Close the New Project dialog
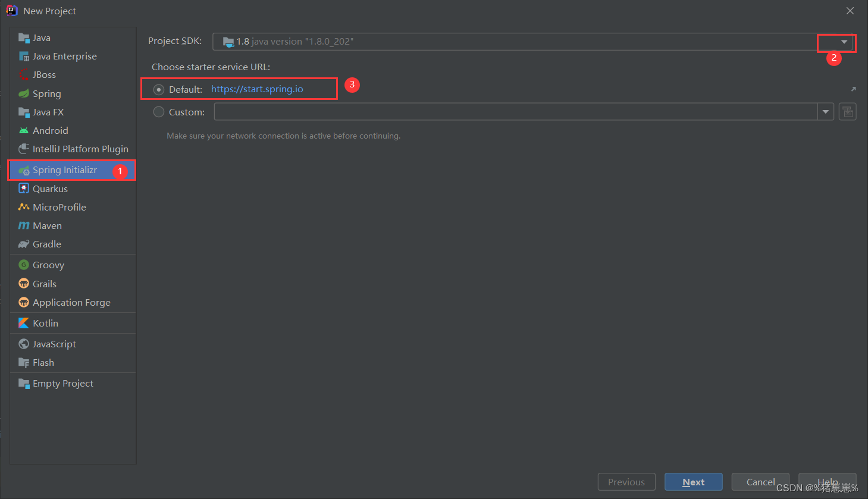This screenshot has height=499, width=868. click(850, 11)
